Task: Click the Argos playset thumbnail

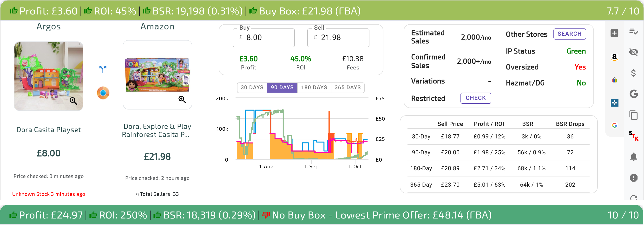Action: pos(48,76)
